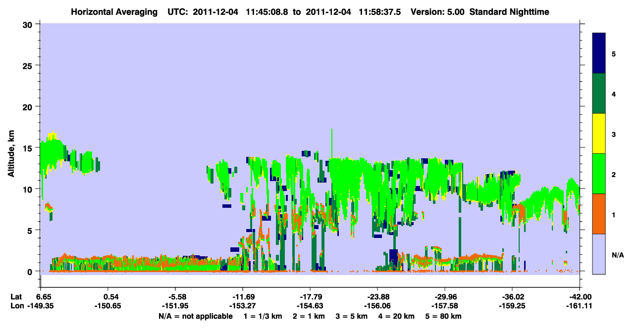Click the yellow level 3 legend swatch
644x330 pixels.
(599, 134)
